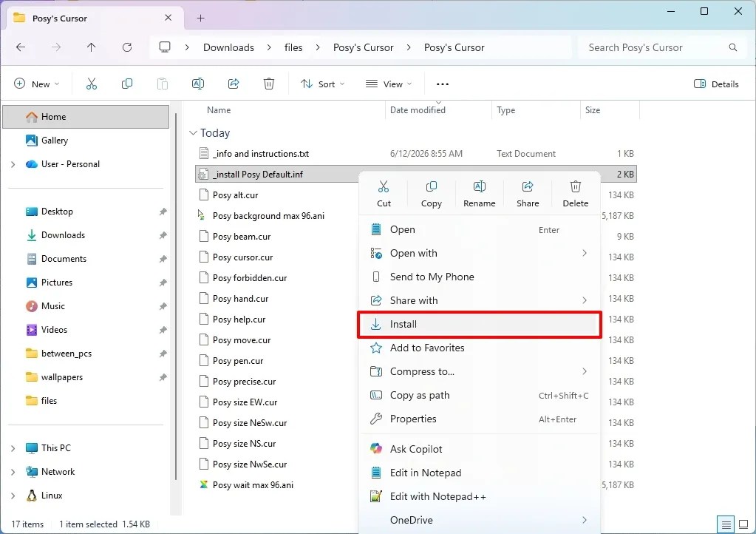Open Gallery in the sidebar
756x534 pixels.
(x=86, y=141)
